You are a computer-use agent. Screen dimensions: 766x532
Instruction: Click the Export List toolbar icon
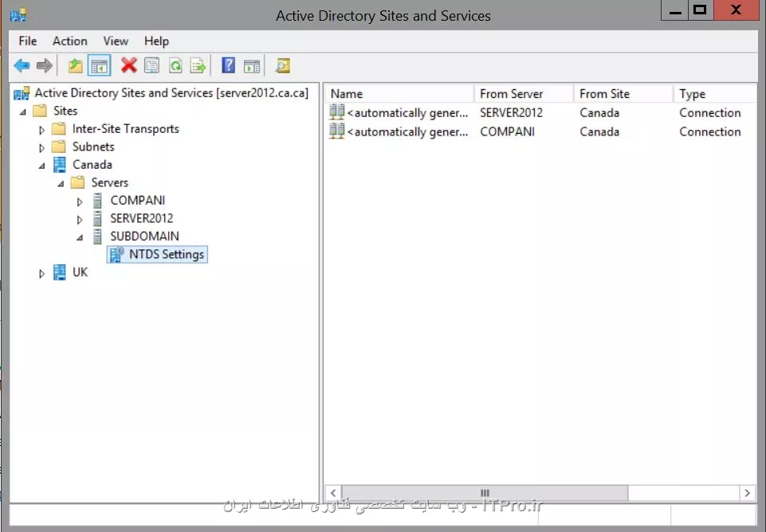pos(198,65)
